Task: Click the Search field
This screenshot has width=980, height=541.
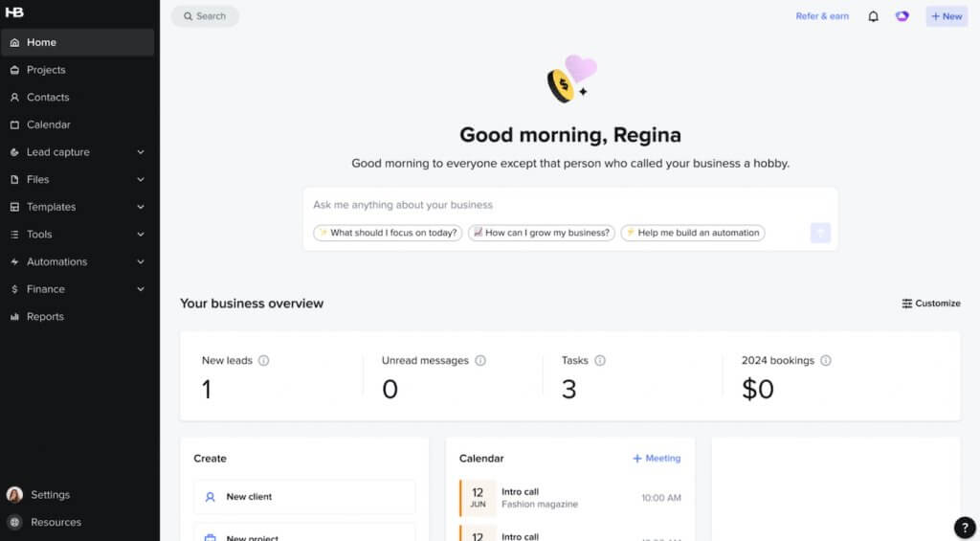Action: tap(205, 16)
